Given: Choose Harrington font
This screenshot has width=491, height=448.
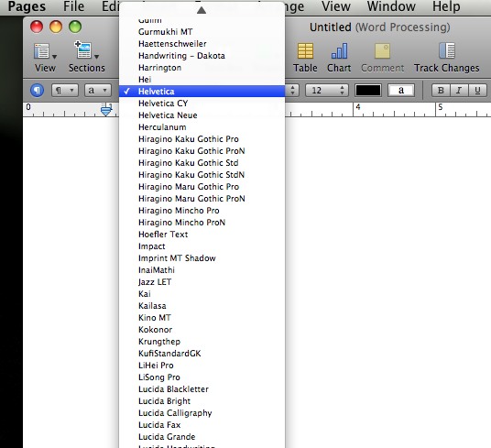Looking at the screenshot, I should click(x=202, y=68).
